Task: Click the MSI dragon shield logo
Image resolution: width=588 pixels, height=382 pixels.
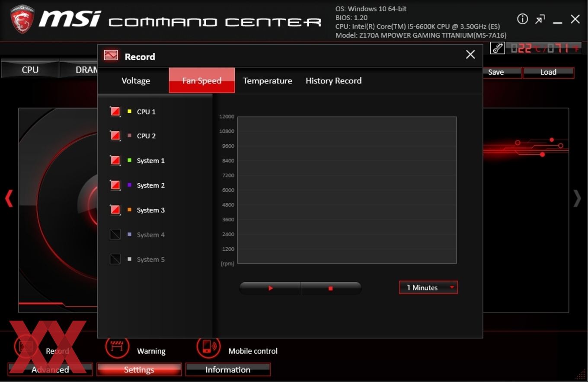Action: click(x=22, y=19)
